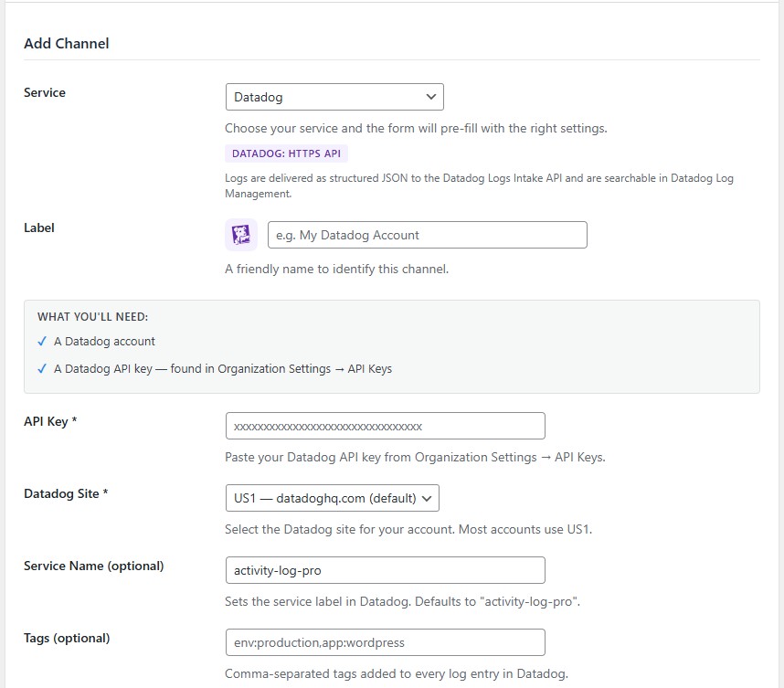Click 'A friendly name to identify this channel.'
Image resolution: width=784 pixels, height=688 pixels.
pos(337,269)
